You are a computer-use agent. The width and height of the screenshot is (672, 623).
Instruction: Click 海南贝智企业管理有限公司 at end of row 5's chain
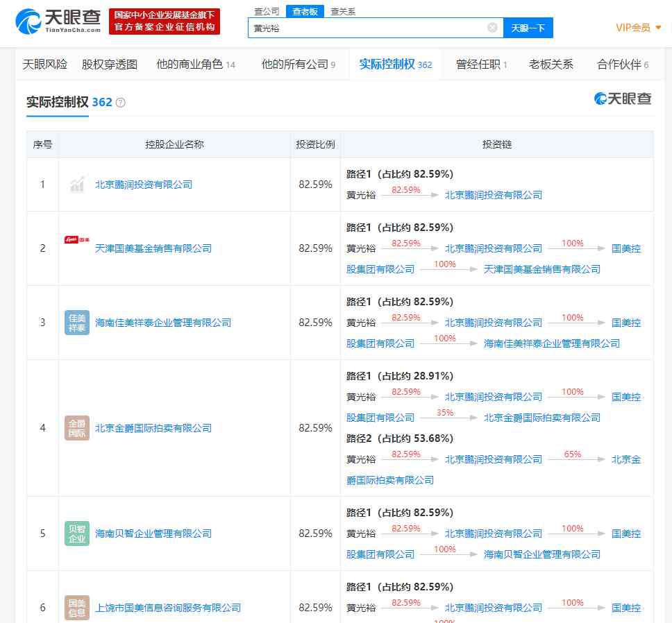click(x=541, y=554)
